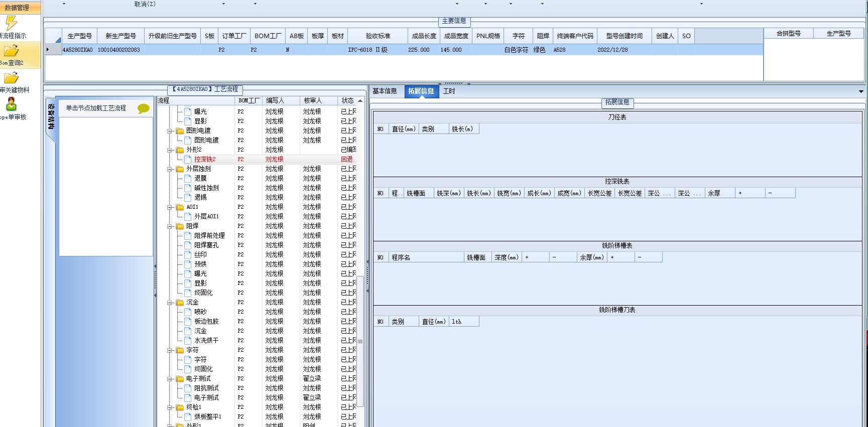The height and width of the screenshot is (427, 868).
Task: Click the document icon of 喷砂
Action: (x=188, y=312)
